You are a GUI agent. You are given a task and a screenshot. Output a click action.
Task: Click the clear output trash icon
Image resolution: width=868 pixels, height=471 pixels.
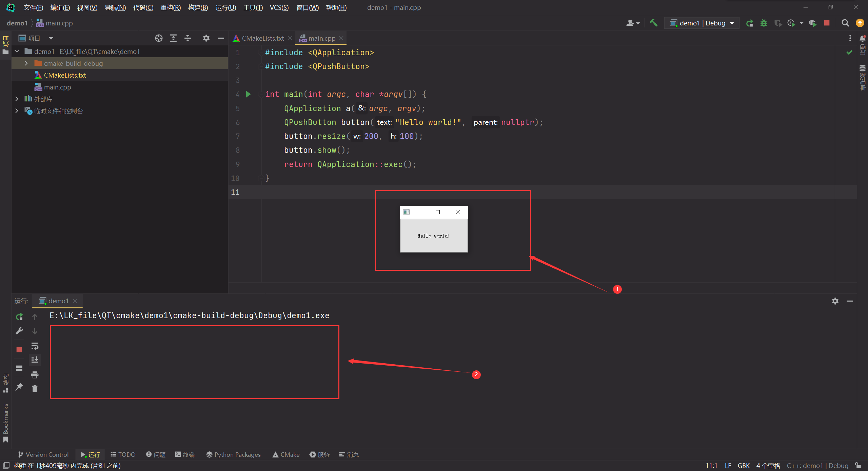click(x=35, y=389)
